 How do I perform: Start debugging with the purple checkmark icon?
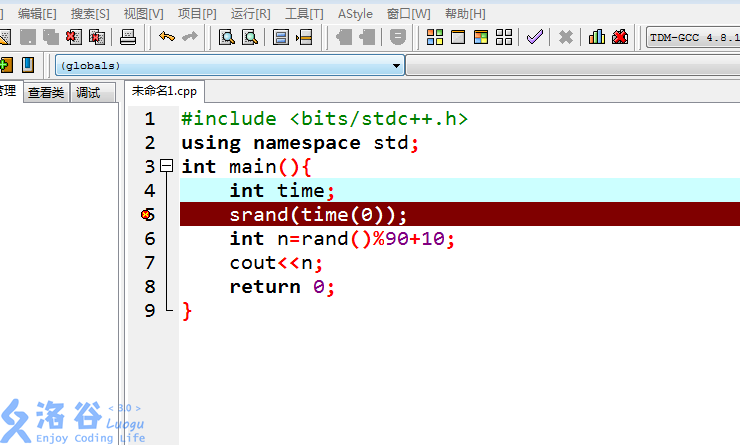click(x=535, y=38)
